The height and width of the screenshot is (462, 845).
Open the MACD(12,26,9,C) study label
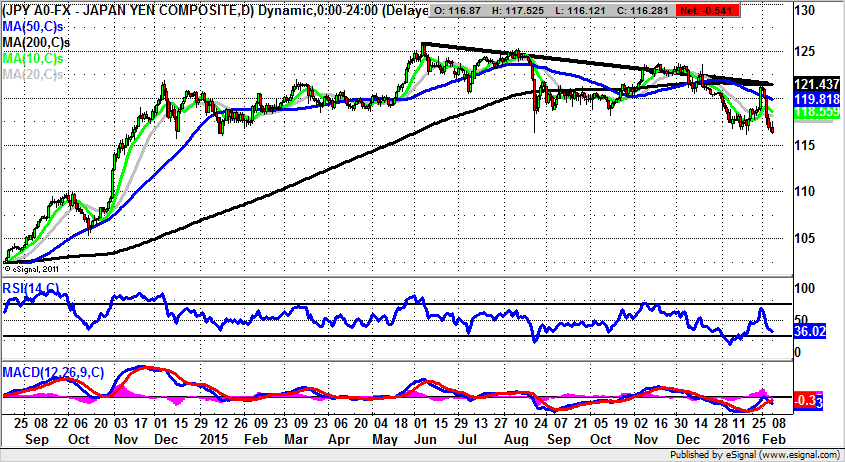(x=53, y=372)
